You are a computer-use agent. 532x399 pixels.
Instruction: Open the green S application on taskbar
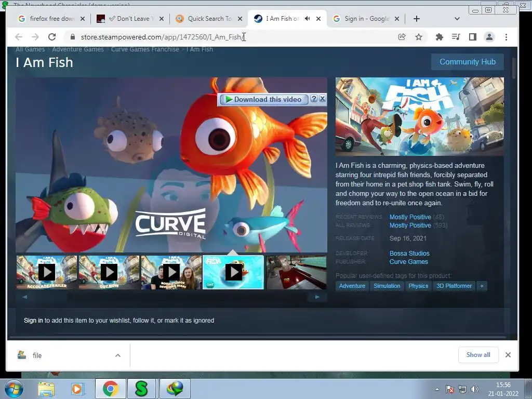point(141,389)
